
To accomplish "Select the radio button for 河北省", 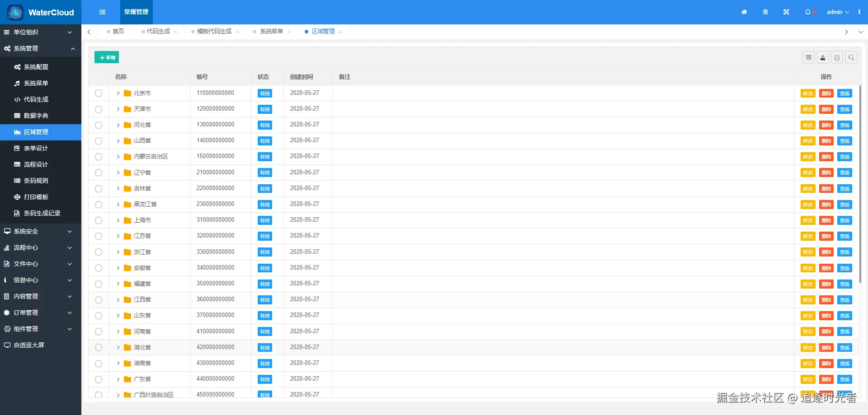I will click(x=99, y=125).
